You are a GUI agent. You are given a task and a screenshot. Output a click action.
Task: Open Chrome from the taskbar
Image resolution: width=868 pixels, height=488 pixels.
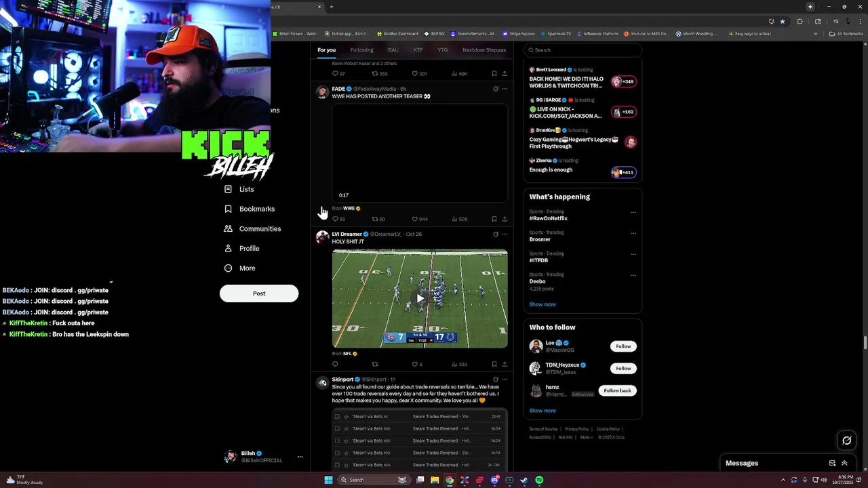(450, 480)
